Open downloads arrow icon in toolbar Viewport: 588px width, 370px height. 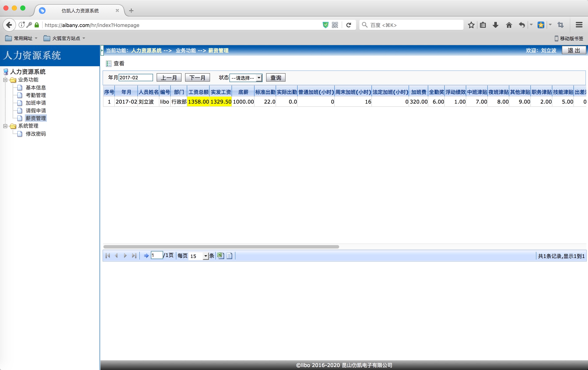[x=496, y=25]
